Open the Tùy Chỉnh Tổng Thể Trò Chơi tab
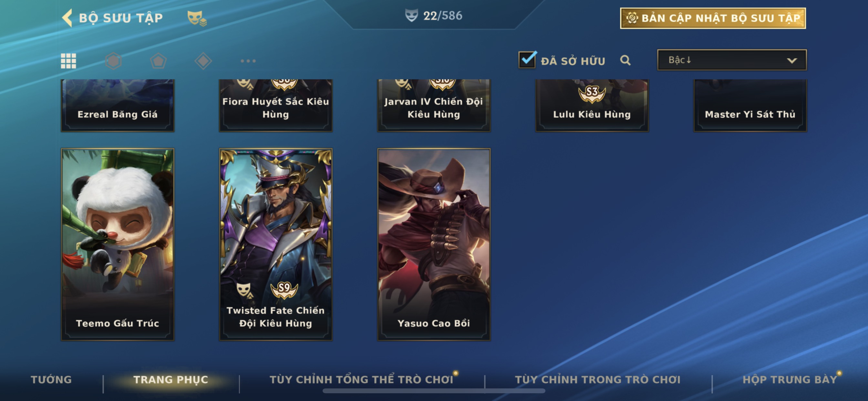 click(x=361, y=379)
